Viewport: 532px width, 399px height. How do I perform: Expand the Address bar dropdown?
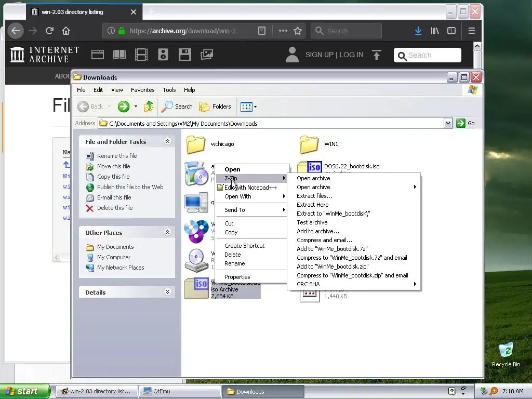pos(448,123)
